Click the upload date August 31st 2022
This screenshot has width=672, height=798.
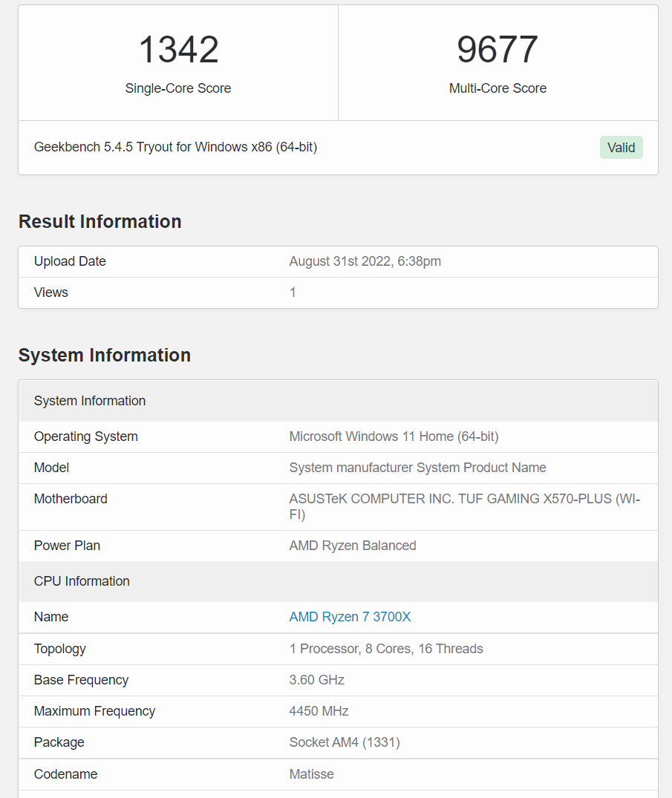pos(365,261)
